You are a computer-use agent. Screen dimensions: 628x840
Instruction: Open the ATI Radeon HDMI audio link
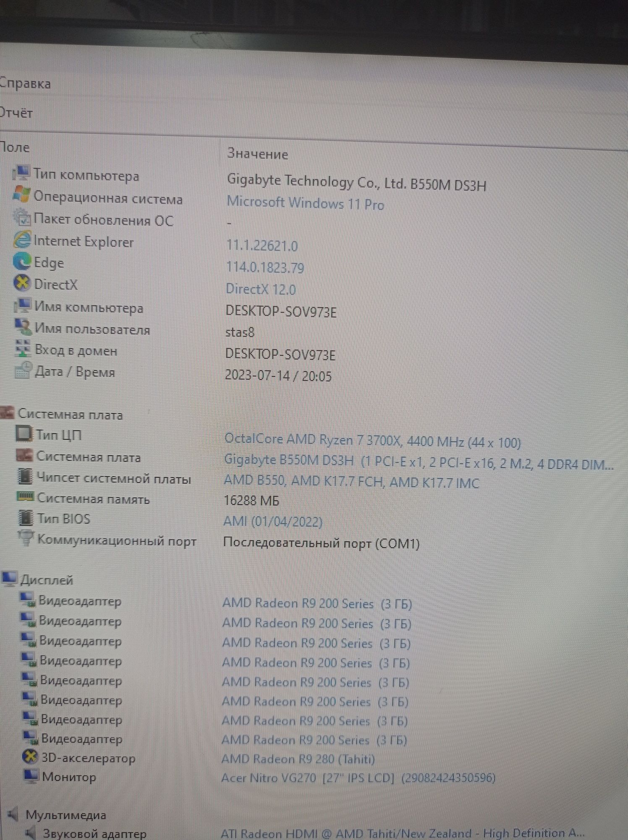(403, 833)
